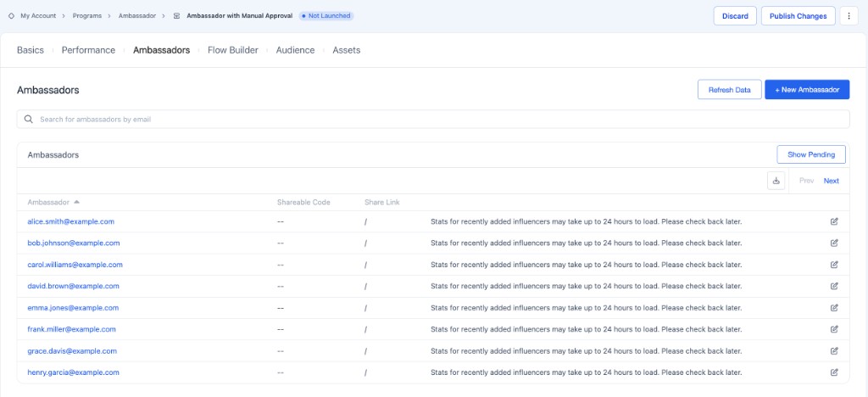868x397 pixels.
Task: Click Publish Changes button
Action: coord(798,16)
